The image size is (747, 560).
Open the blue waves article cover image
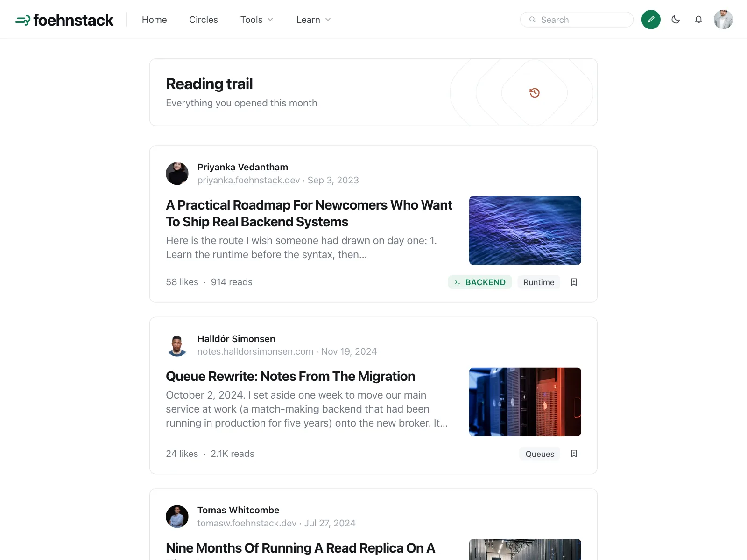coord(525,231)
